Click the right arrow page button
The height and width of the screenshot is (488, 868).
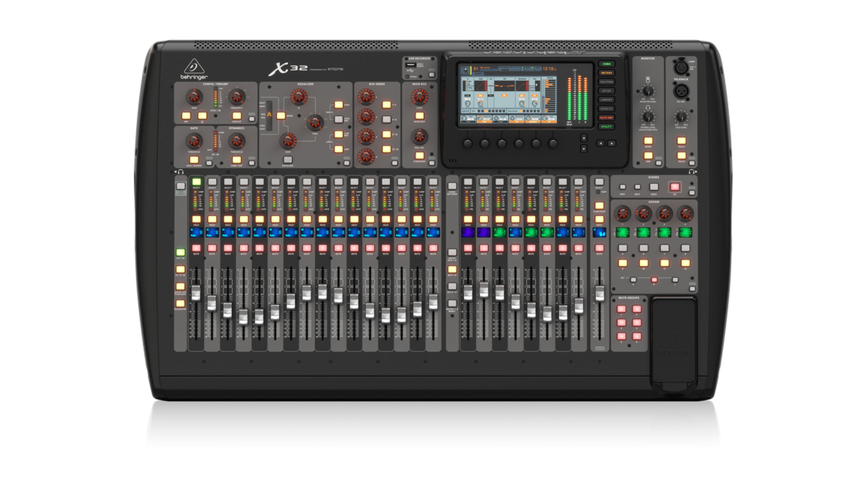point(611,143)
